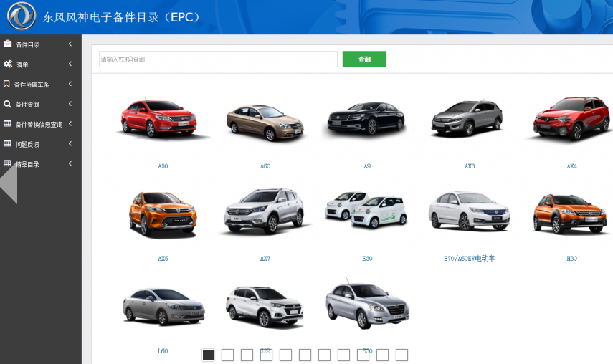Select the red AX4 SUV image
This screenshot has width=613, height=364.
(571, 118)
